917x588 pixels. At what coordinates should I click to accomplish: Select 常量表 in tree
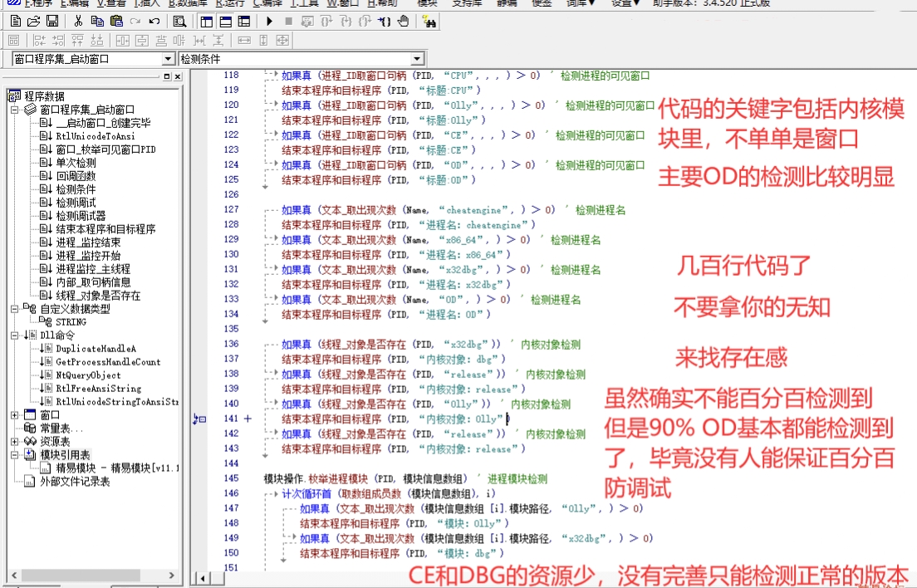click(61, 429)
